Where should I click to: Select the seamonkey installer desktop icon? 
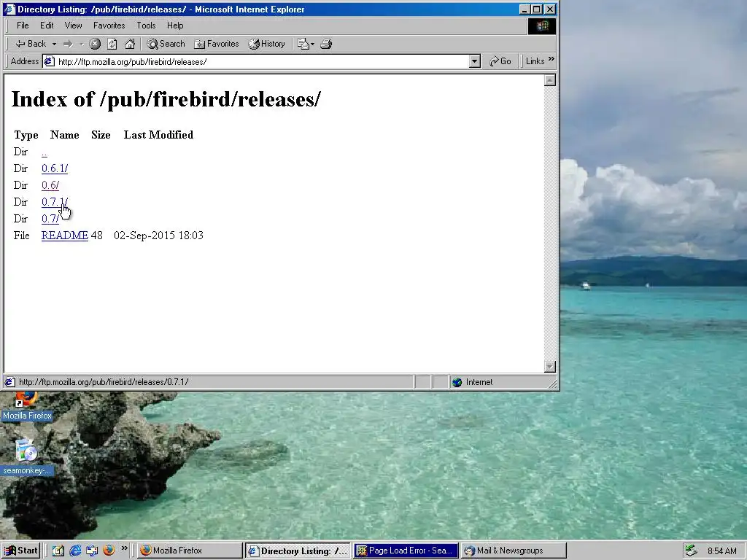(x=27, y=457)
